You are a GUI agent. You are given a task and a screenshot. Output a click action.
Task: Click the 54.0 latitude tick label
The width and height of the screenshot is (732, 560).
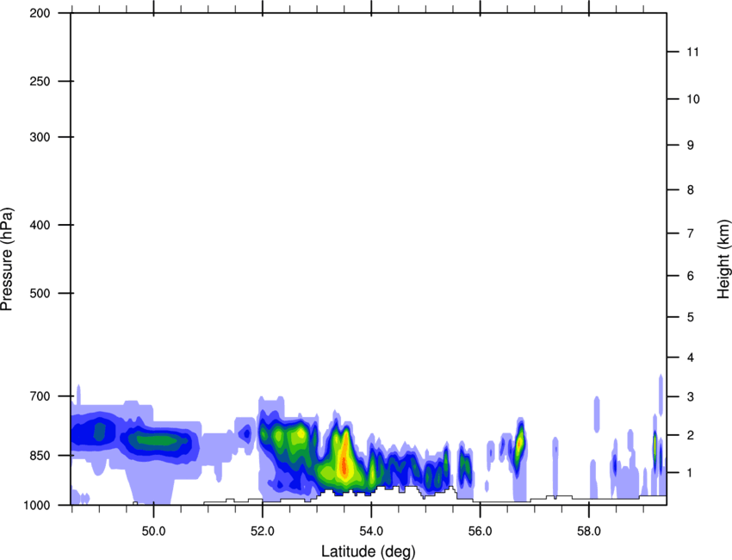tap(371, 532)
